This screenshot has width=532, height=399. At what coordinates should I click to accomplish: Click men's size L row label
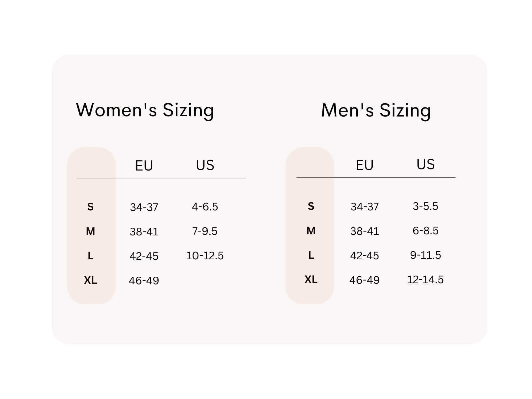click(311, 255)
